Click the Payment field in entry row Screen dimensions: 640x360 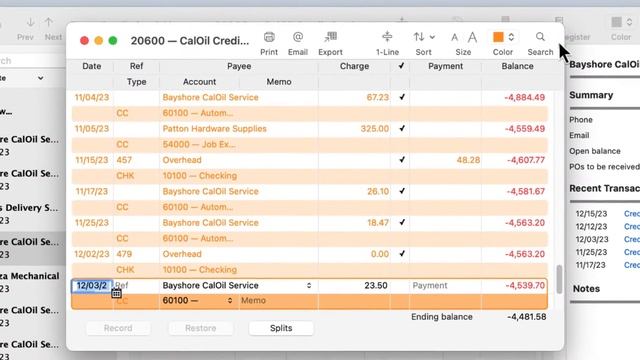click(445, 285)
